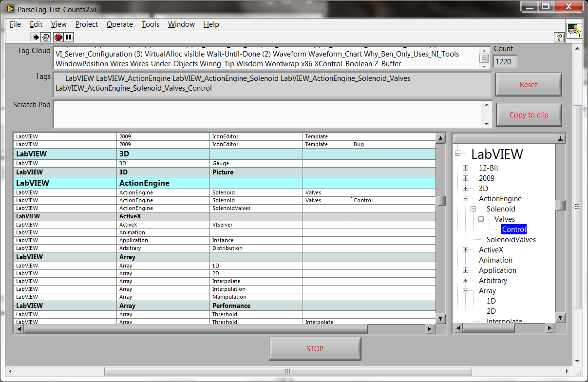Select Animation in the tree
588x382 pixels.
495,260
